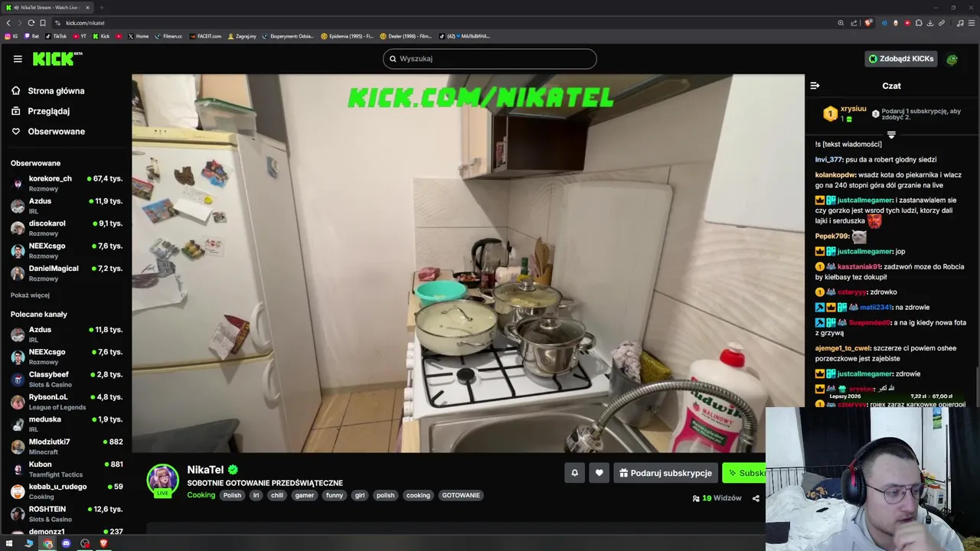
Task: Click chat username justcallmegamer saying jop
Action: pos(865,251)
